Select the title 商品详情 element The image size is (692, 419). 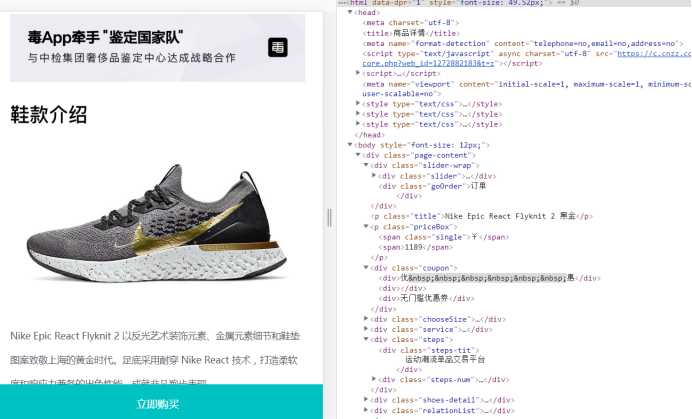point(411,33)
